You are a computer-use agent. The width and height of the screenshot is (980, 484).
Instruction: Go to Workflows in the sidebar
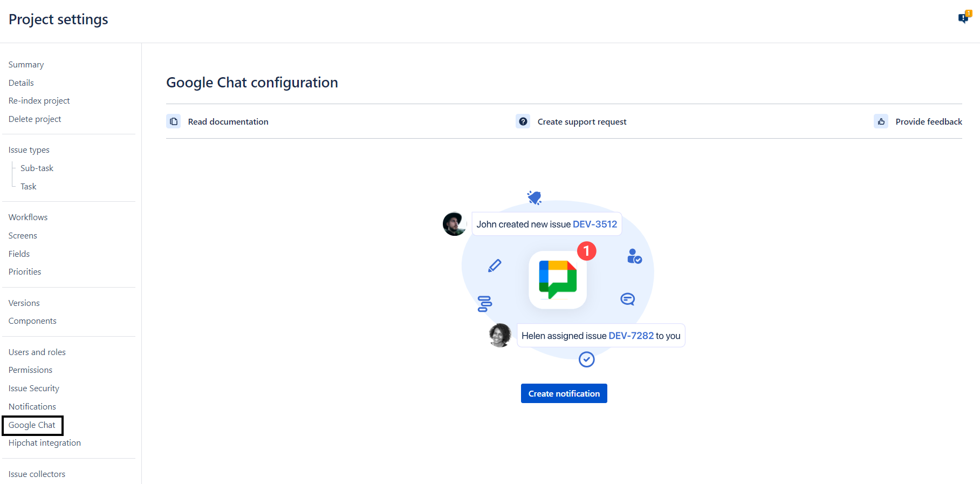tap(28, 217)
